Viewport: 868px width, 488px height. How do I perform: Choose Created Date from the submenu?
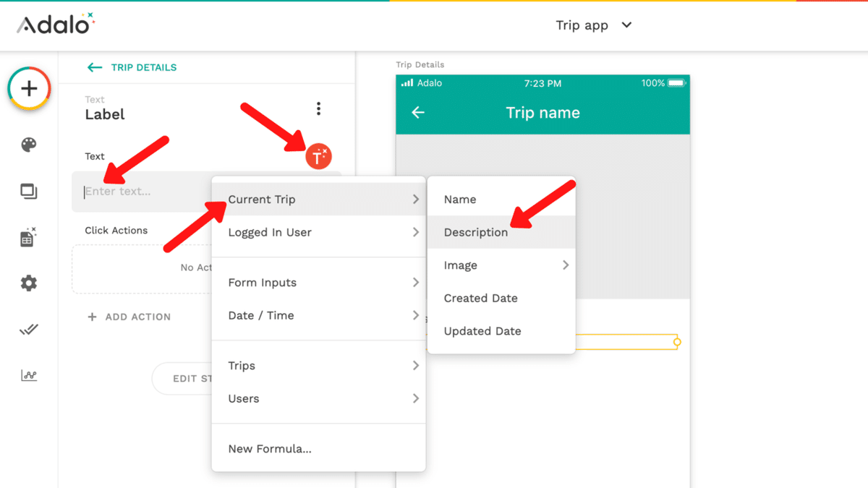click(501, 298)
